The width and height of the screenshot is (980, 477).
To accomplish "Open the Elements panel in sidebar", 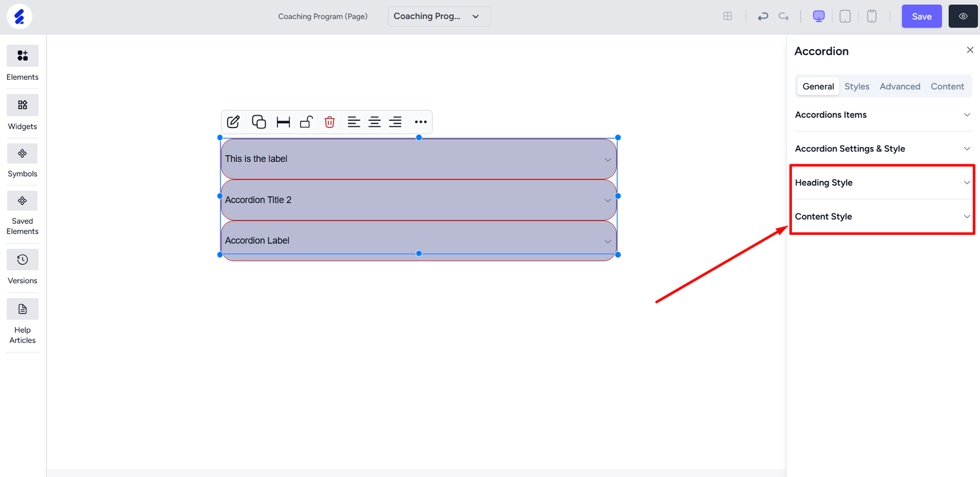I will pyautogui.click(x=23, y=63).
